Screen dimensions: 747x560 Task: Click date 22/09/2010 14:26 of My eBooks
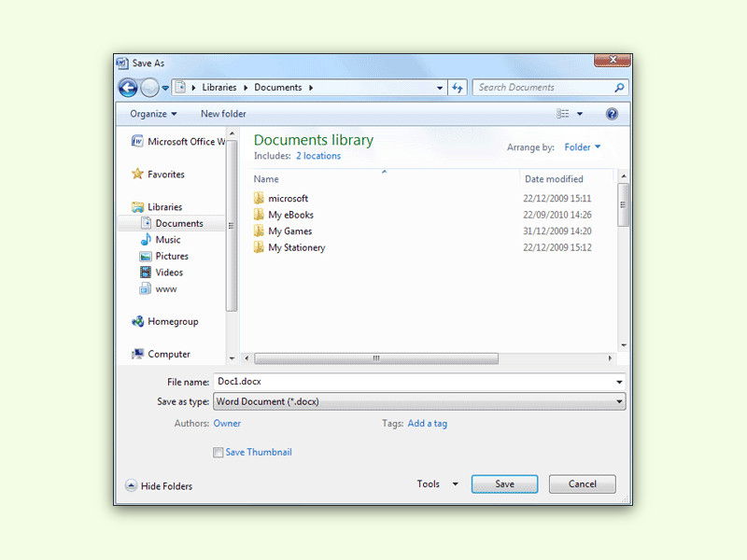click(557, 215)
